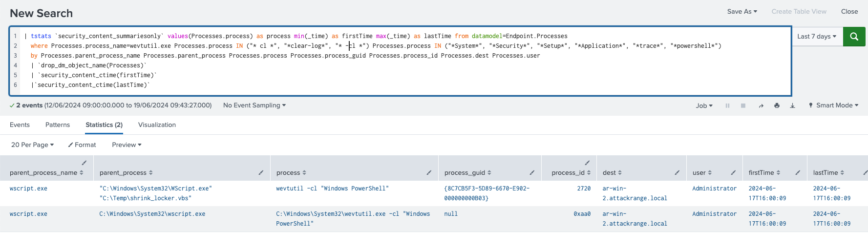Open the Job menu
This screenshot has height=252, width=868.
tap(704, 105)
